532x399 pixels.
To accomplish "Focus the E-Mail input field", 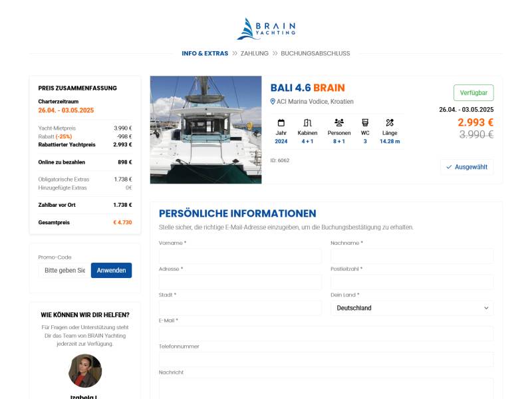I will coord(326,334).
